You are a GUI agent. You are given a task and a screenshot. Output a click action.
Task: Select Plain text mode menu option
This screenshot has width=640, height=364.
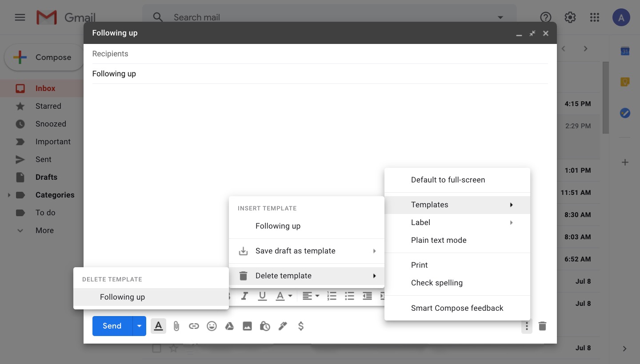click(x=438, y=240)
